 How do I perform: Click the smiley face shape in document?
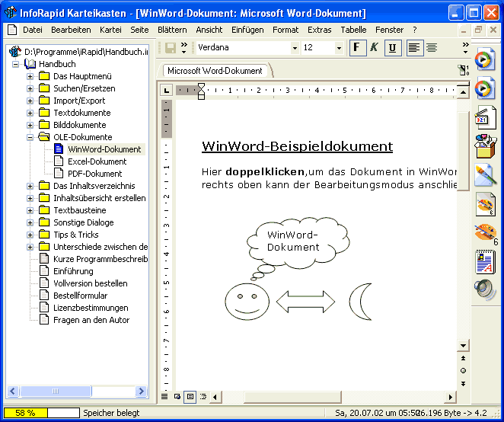247,302
